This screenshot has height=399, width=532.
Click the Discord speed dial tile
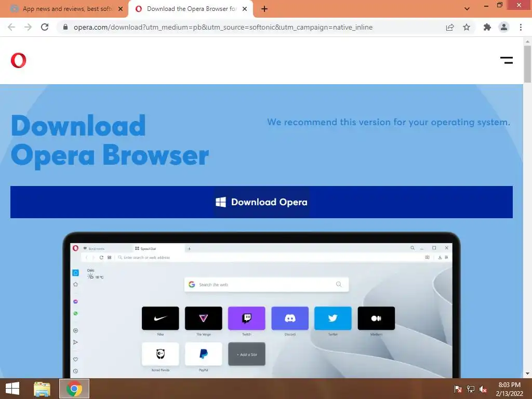click(x=290, y=318)
